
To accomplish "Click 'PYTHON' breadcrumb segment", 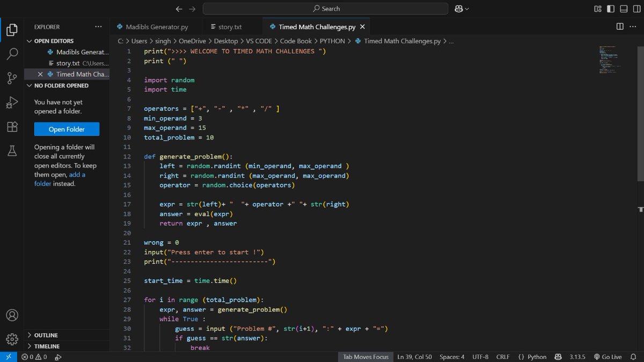I will pos(333,41).
